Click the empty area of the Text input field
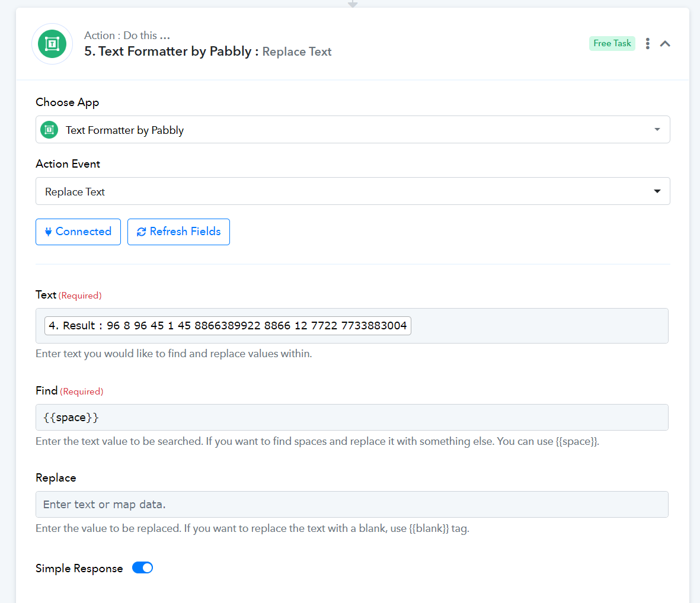Viewport: 700px width, 603px height. click(x=539, y=326)
